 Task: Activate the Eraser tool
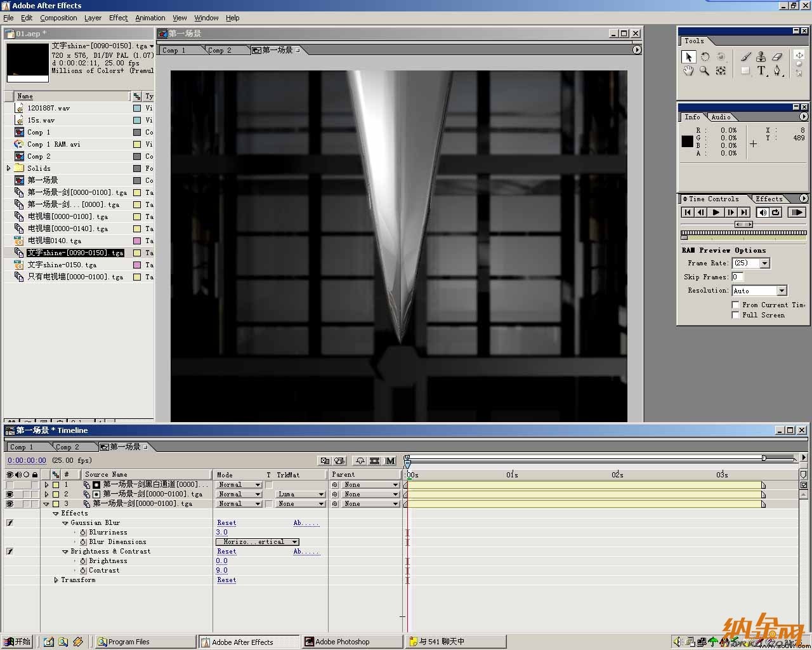pyautogui.click(x=777, y=56)
